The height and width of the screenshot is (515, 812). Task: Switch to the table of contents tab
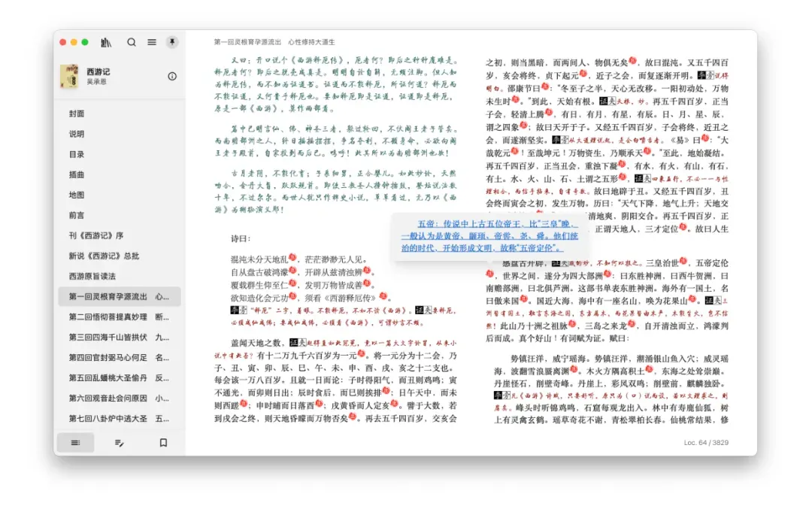coord(76,443)
